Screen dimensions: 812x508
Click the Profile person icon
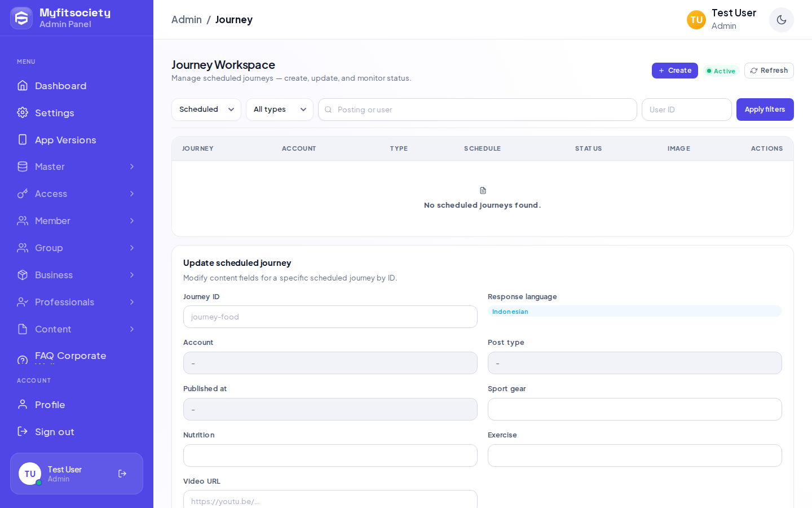tap(23, 404)
